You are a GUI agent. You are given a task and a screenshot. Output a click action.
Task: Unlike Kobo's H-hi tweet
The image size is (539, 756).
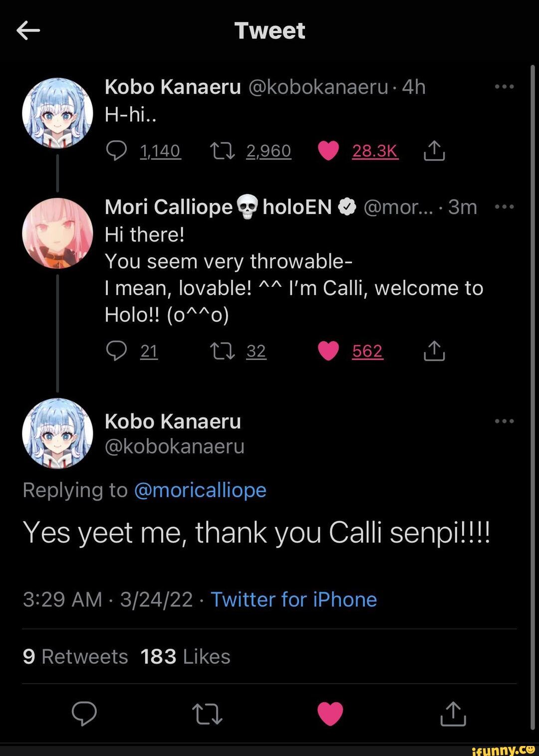(x=328, y=151)
